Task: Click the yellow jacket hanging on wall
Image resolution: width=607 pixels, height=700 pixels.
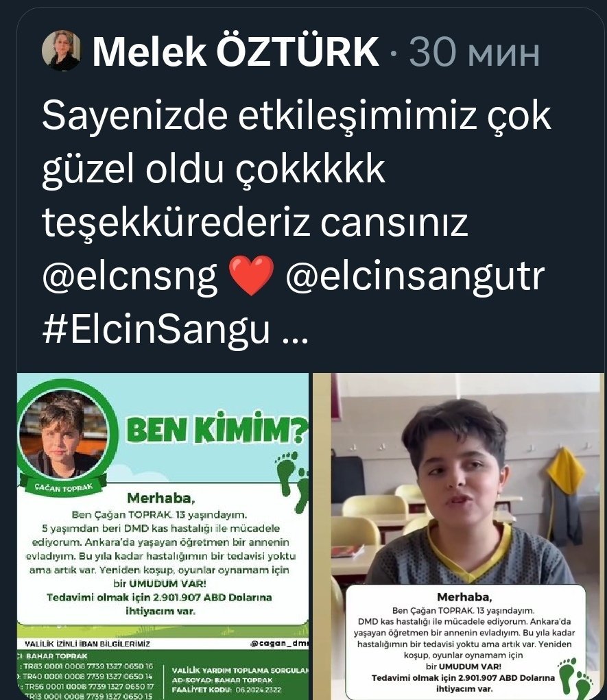Action: click(565, 470)
